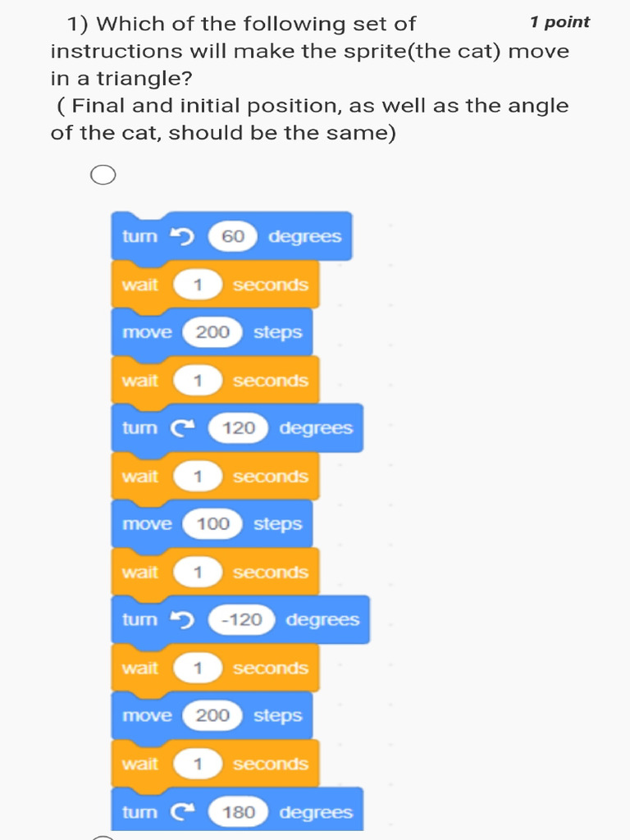Viewport: 630px width, 840px height.
Task: Select the third wait 1 seconds block
Action: (139, 477)
